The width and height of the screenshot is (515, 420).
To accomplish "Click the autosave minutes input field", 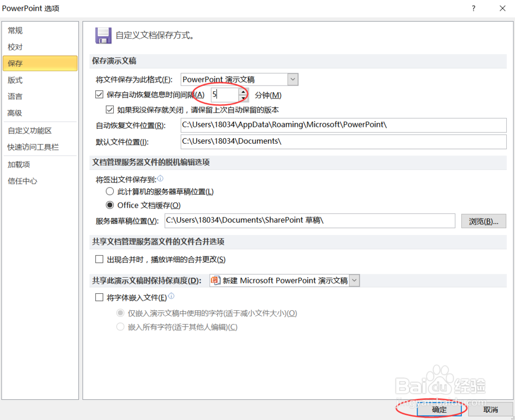I will (x=225, y=95).
